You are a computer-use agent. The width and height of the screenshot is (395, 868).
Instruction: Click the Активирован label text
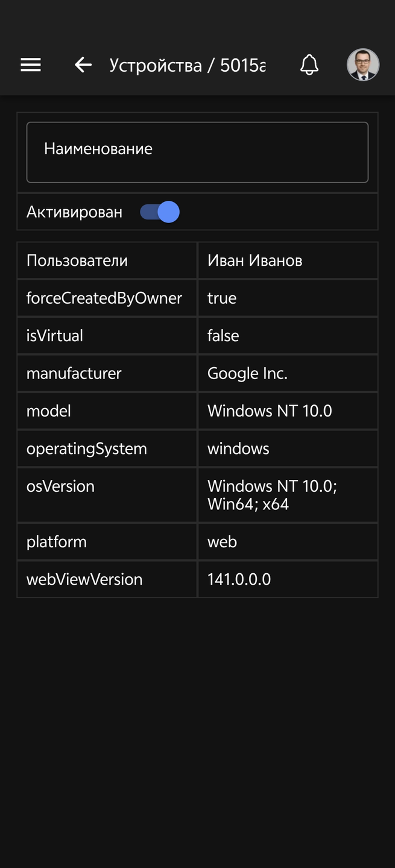click(74, 212)
